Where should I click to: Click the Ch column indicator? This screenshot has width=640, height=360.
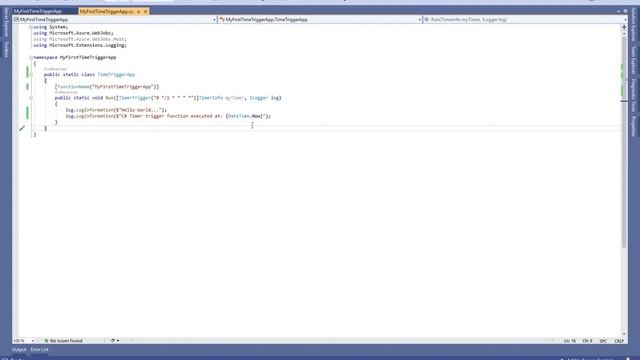pos(587,341)
